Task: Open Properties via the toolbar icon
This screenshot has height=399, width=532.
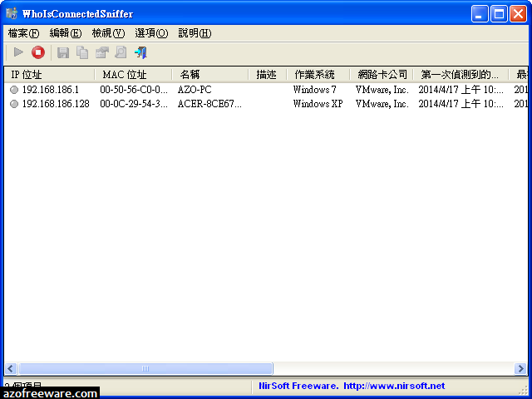Action: tap(101, 52)
